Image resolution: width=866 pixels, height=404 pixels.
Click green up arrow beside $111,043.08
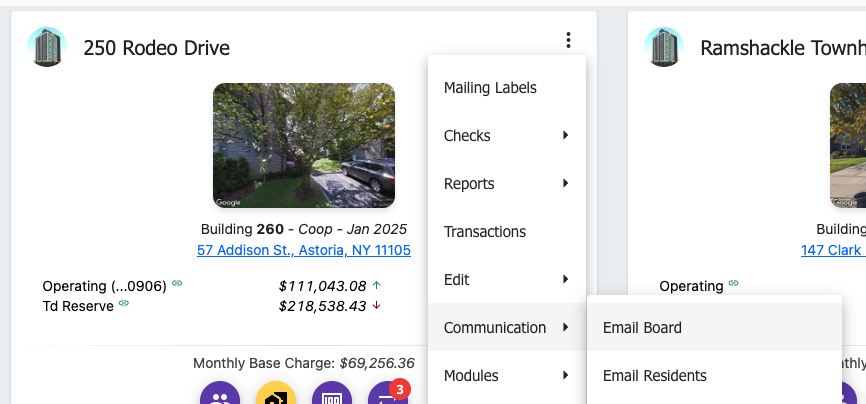(377, 286)
